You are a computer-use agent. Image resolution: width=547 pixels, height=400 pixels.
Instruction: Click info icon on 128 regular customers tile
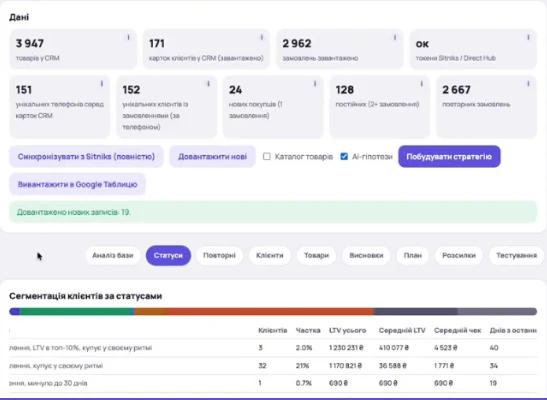click(422, 84)
